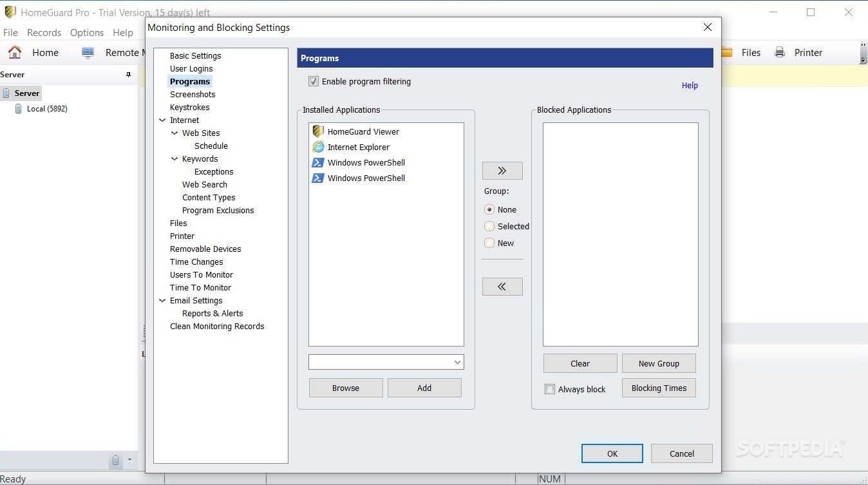Collapse the Email Settings tree node

tap(162, 300)
